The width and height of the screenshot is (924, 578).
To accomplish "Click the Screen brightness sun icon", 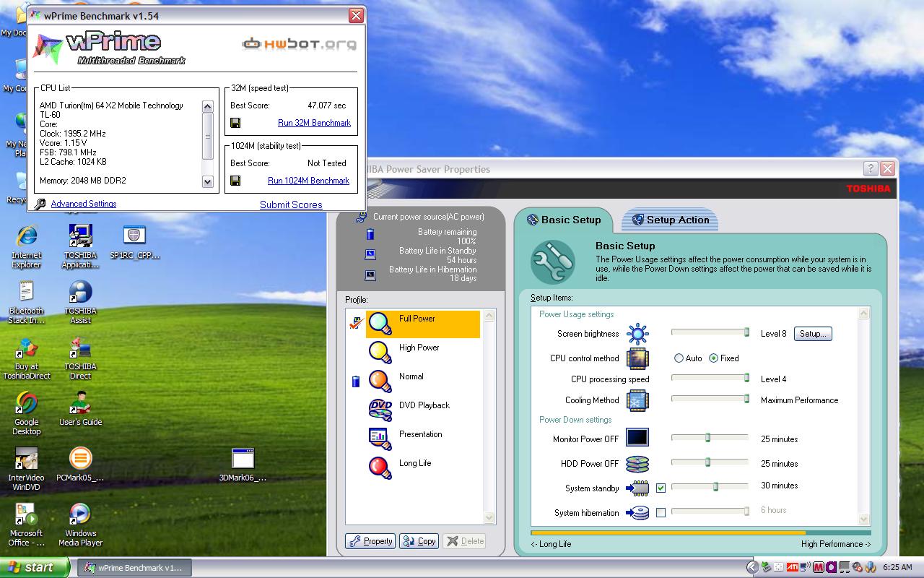I will (637, 334).
